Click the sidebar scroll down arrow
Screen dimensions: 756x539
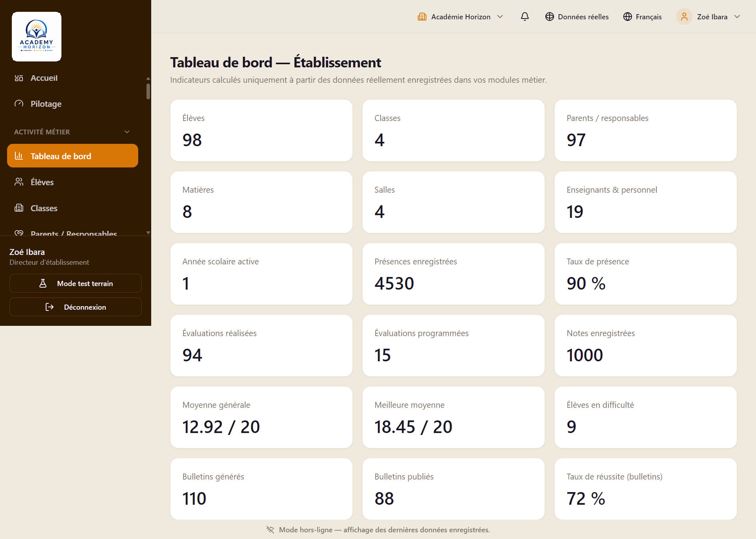tap(148, 232)
